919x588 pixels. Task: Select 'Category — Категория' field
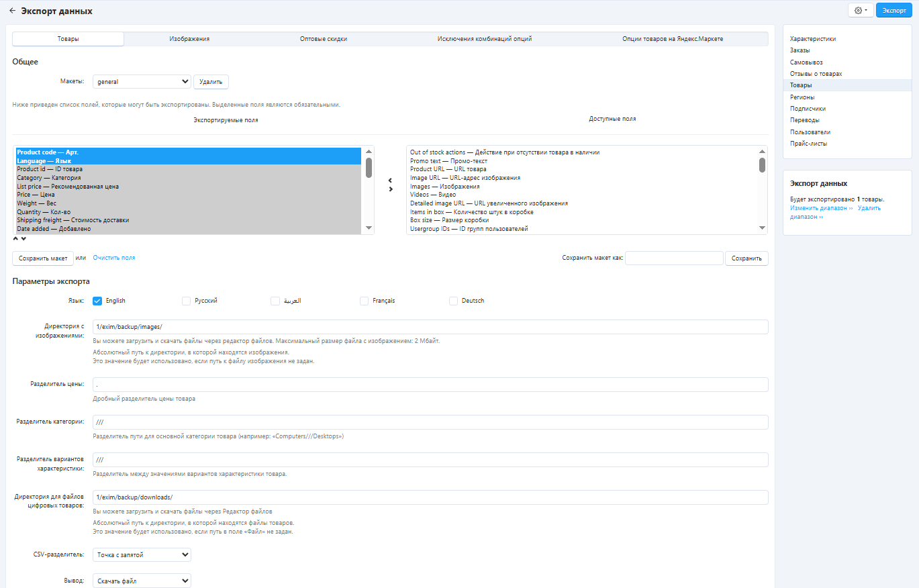pos(189,178)
